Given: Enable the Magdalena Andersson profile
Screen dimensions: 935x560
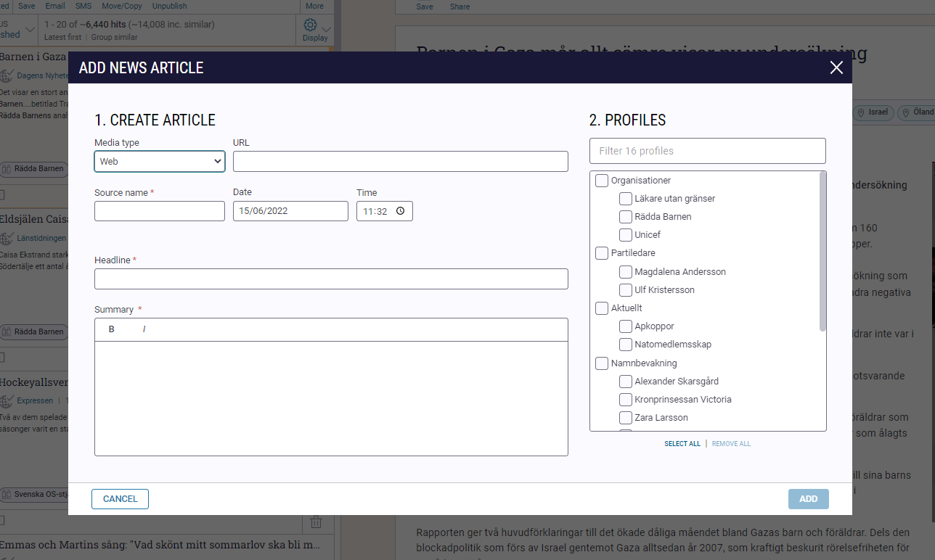Looking at the screenshot, I should point(626,272).
